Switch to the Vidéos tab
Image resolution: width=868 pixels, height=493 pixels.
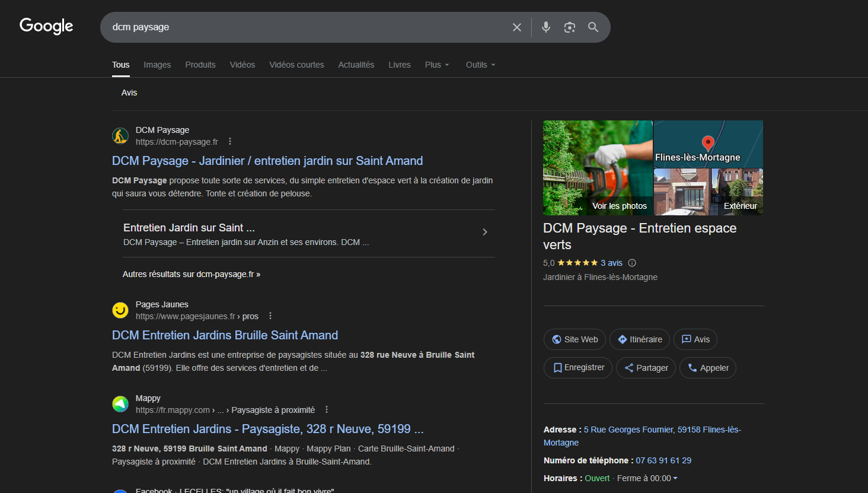[242, 65]
